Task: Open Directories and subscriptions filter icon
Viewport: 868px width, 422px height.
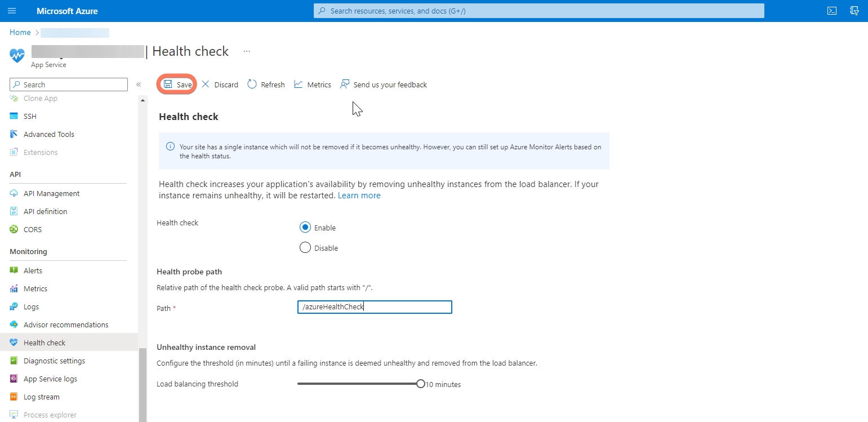Action: pos(854,11)
